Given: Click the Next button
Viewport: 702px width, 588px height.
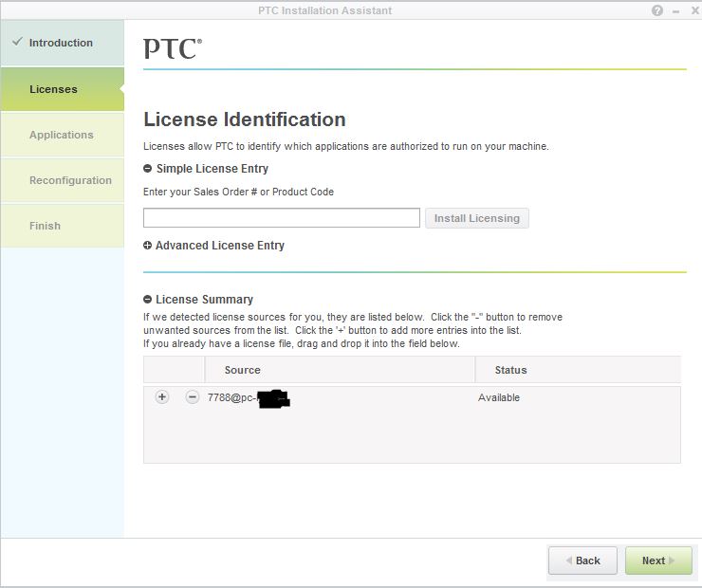Looking at the screenshot, I should tap(658, 560).
